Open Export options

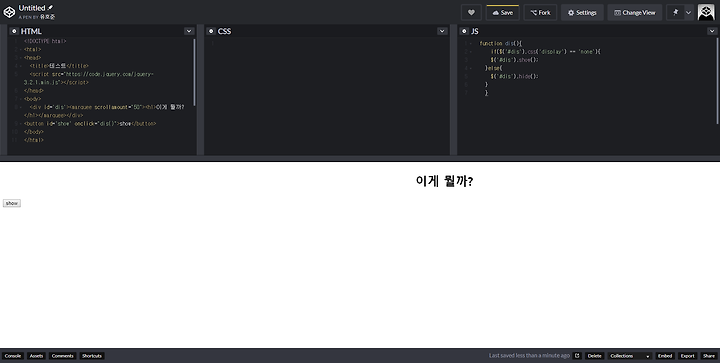[x=687, y=356]
